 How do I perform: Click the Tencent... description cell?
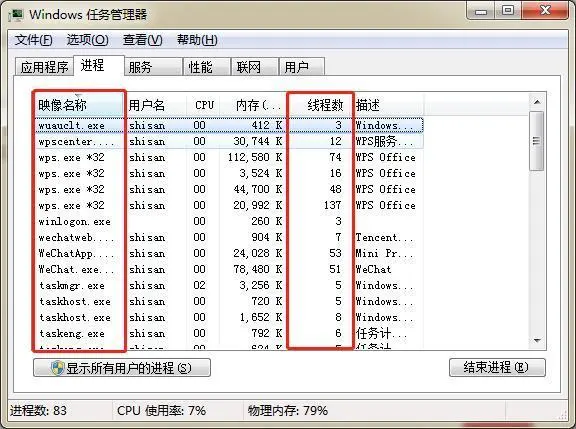(x=384, y=237)
